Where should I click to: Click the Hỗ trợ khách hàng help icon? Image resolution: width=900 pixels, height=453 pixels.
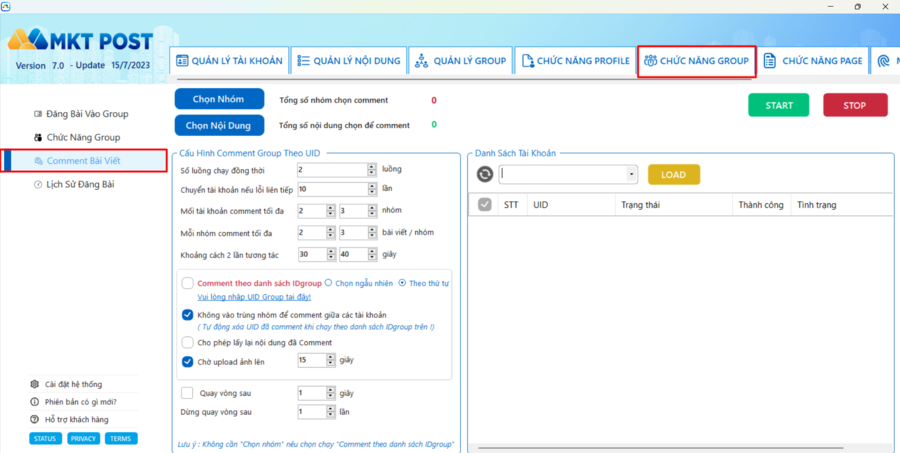[36, 419]
